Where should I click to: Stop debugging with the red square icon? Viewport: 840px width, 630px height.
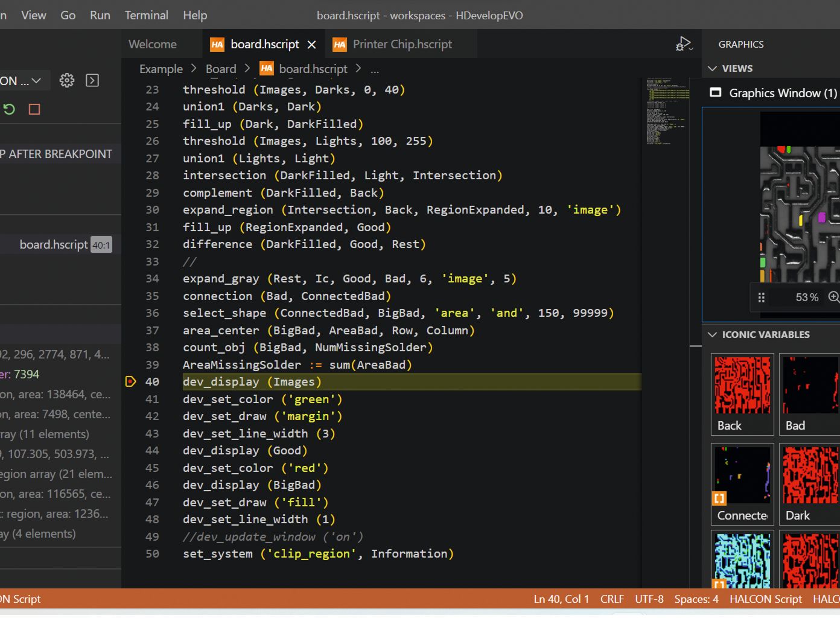click(34, 109)
